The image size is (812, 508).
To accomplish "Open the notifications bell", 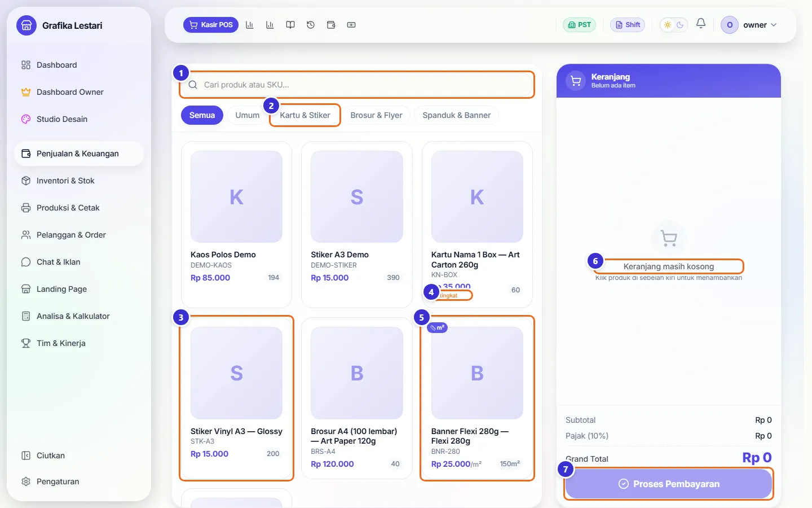I will click(x=701, y=24).
